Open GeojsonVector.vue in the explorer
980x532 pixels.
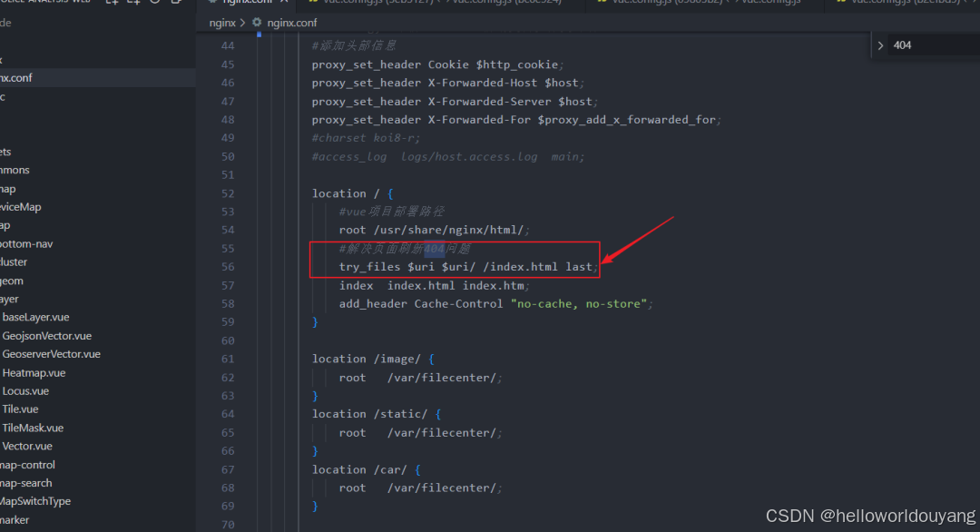pos(47,336)
